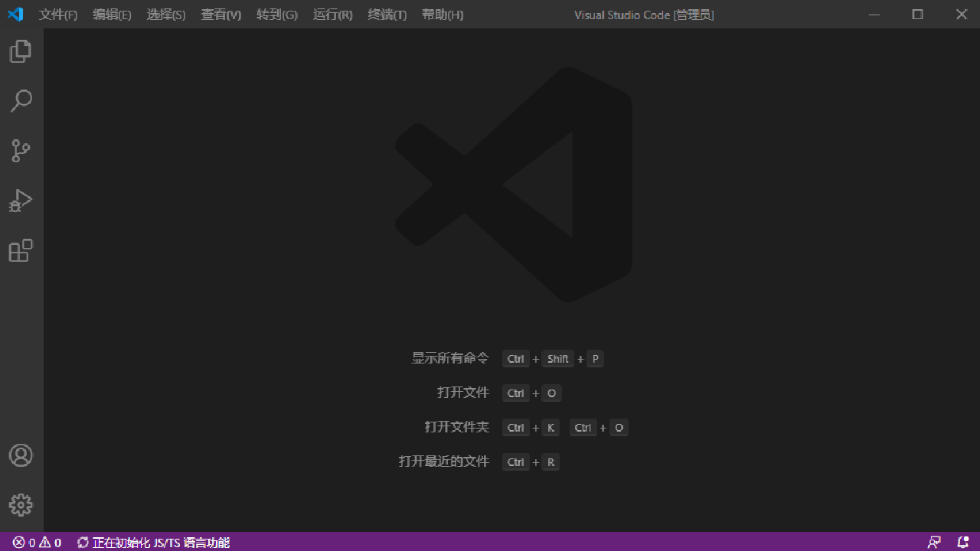Open the 转到(G) menu
Viewport: 980px width, 551px height.
pos(277,15)
